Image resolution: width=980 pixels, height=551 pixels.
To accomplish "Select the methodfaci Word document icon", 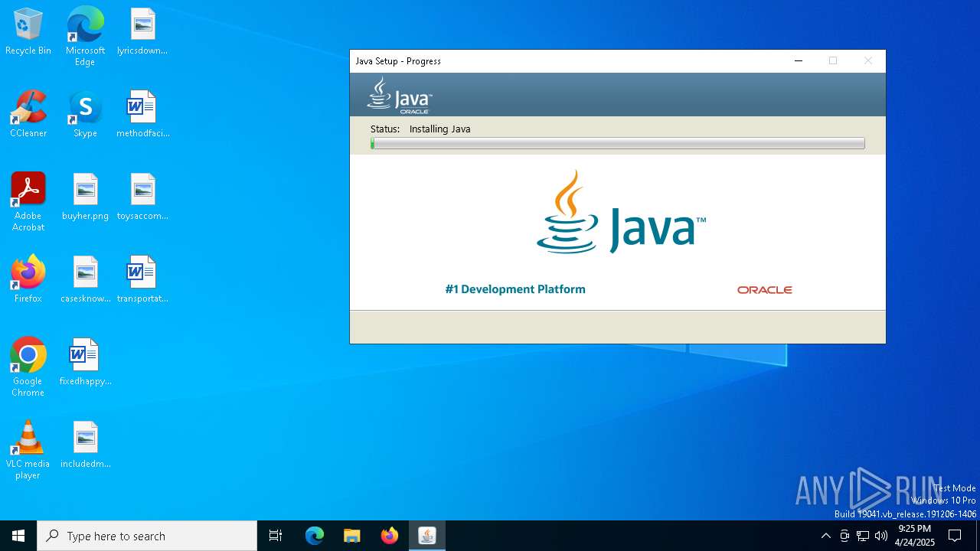I will [x=142, y=115].
